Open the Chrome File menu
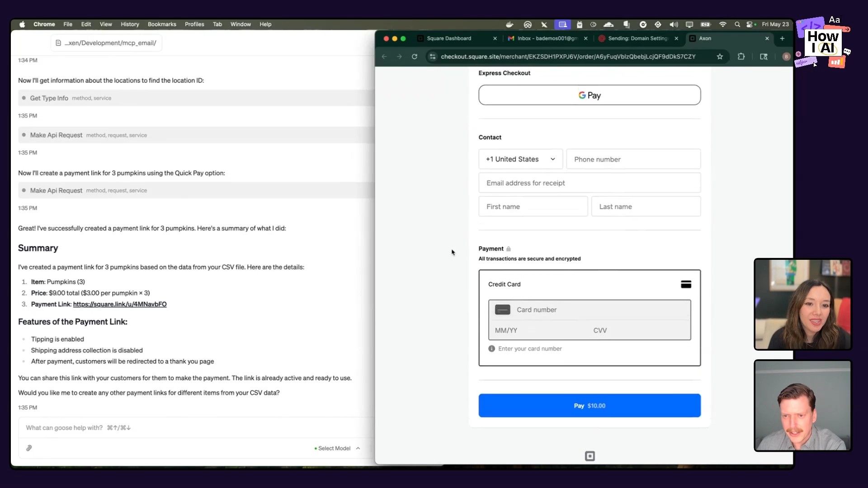Screen dimensions: 868x488 68,24
